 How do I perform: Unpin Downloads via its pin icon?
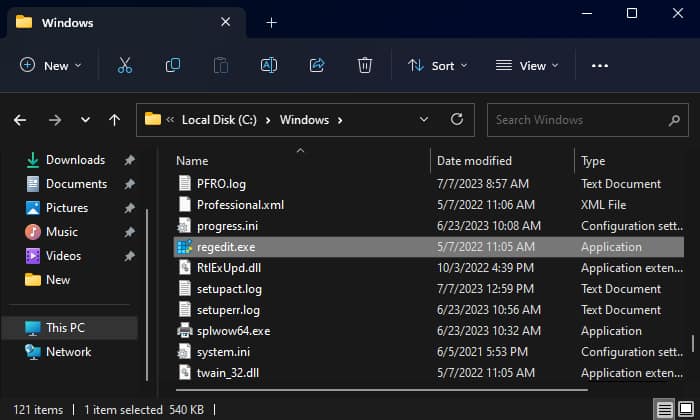click(129, 160)
